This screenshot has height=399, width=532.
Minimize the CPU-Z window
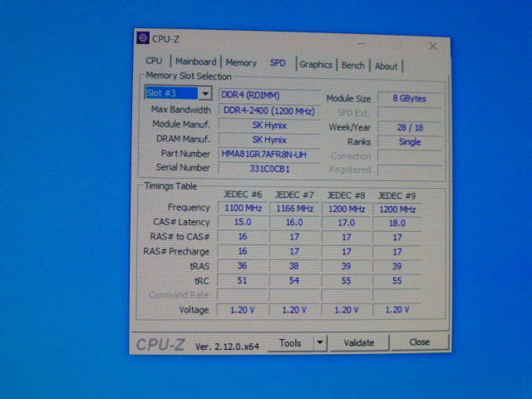361,44
